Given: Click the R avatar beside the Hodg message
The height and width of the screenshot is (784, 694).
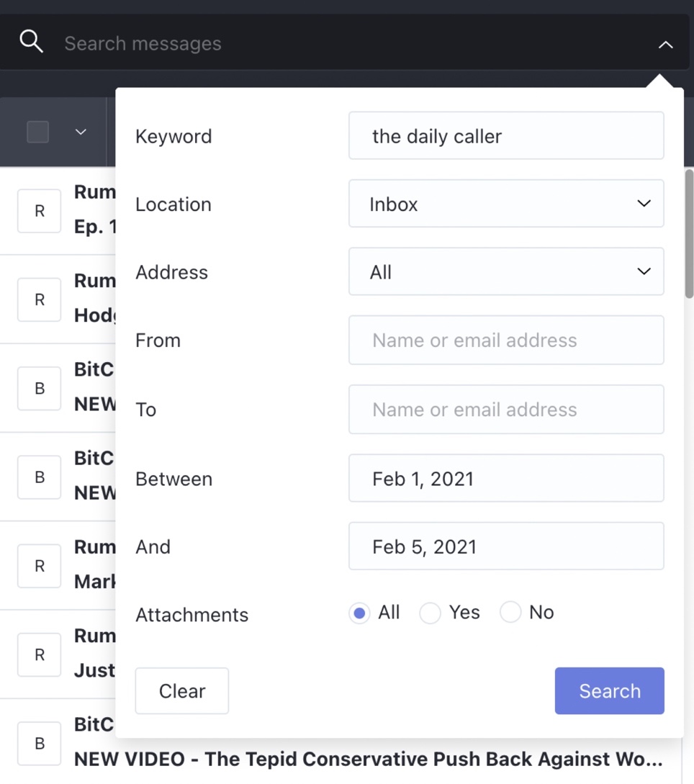Looking at the screenshot, I should click(x=39, y=299).
